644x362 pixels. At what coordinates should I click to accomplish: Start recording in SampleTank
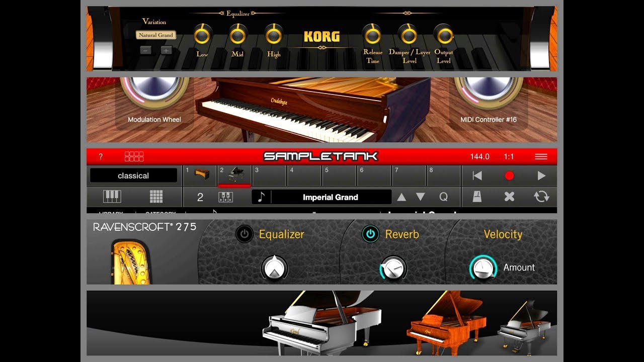coord(509,175)
